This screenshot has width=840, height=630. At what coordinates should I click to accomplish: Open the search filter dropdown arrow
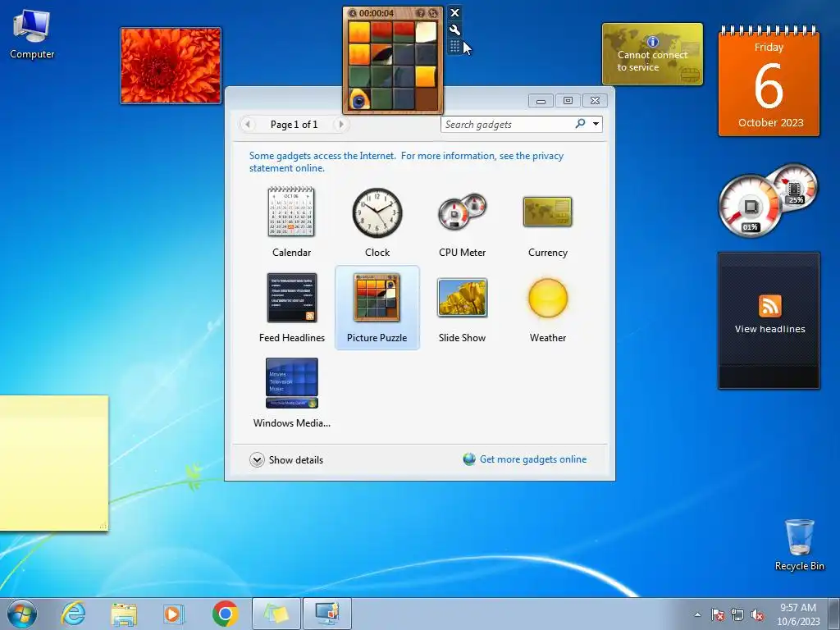coord(596,125)
